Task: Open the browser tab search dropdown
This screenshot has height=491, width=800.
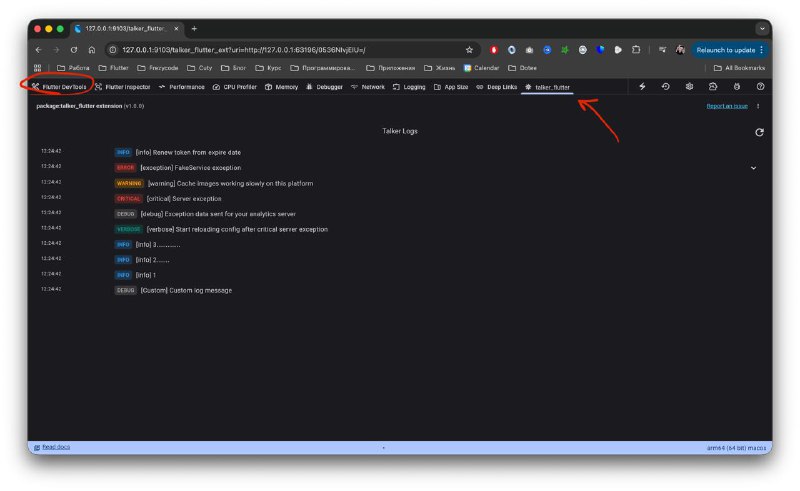Action: (762, 29)
